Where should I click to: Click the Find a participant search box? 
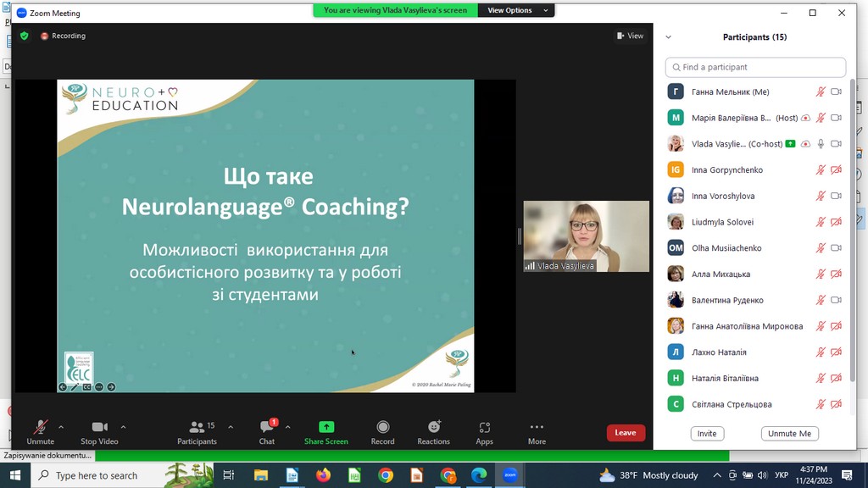coord(754,67)
